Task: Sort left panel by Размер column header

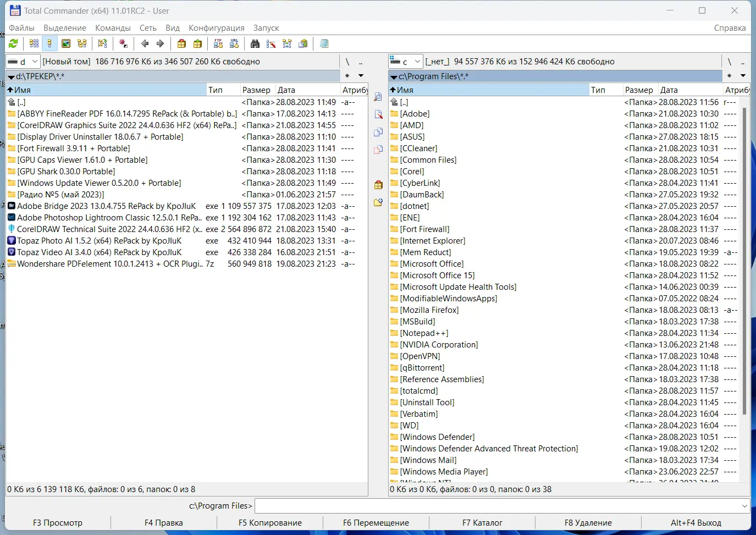Action: (257, 90)
